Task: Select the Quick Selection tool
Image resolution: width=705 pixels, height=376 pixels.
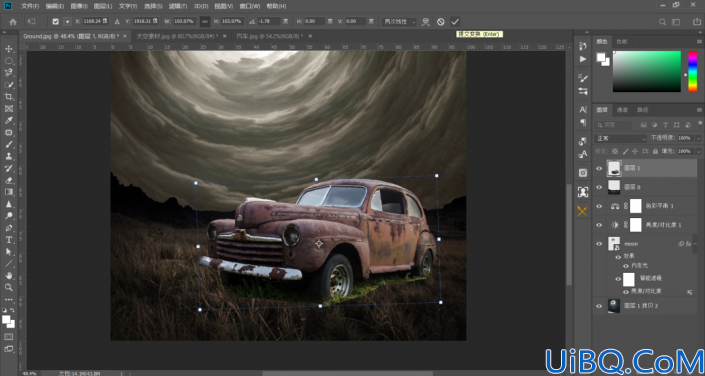Action: pyautogui.click(x=9, y=85)
